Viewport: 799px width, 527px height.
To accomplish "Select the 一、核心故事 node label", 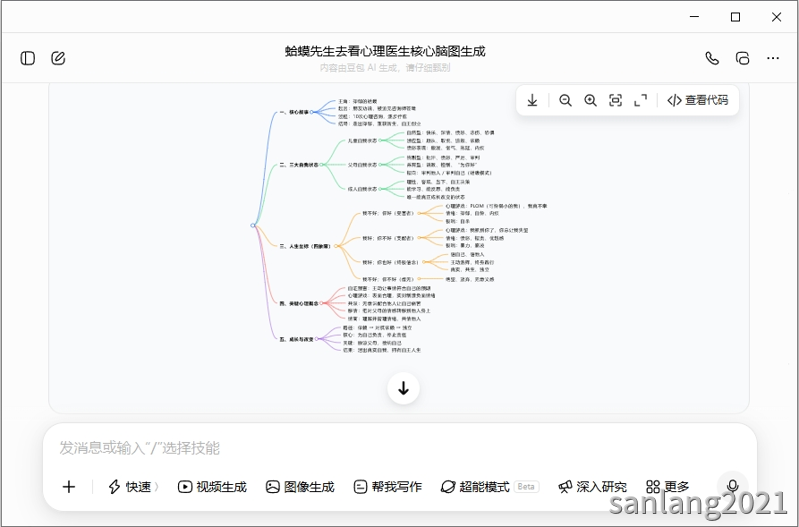I will coord(294,112).
